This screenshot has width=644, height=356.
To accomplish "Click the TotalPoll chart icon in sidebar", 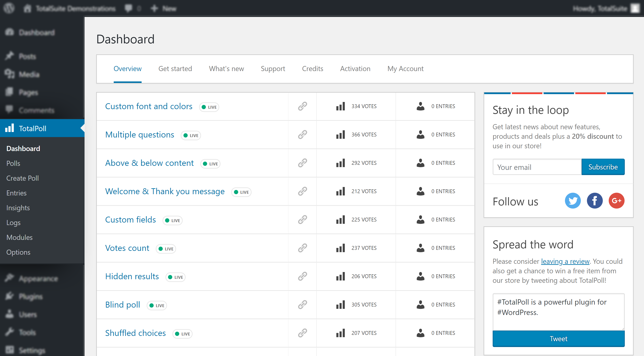I will click(x=10, y=128).
